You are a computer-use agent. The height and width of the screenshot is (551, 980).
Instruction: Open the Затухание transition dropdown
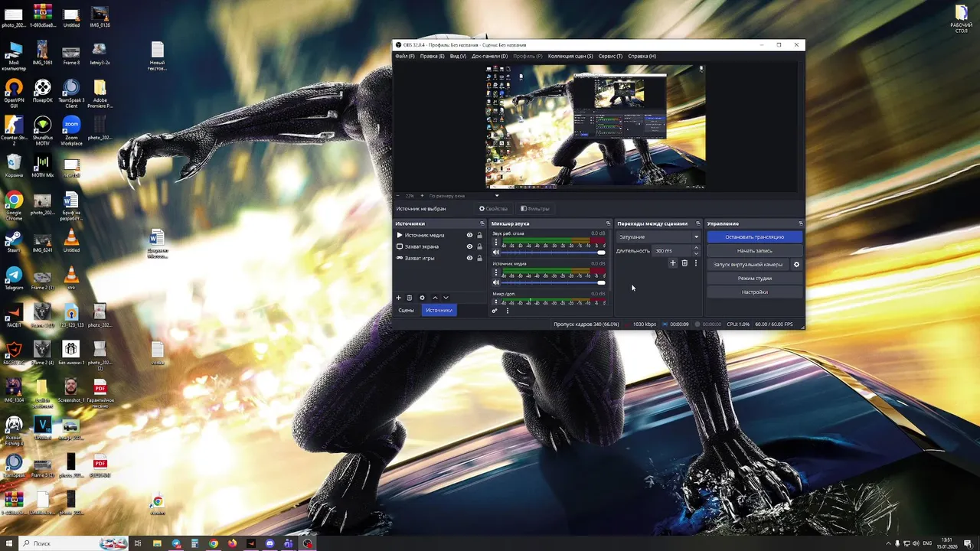(x=658, y=237)
